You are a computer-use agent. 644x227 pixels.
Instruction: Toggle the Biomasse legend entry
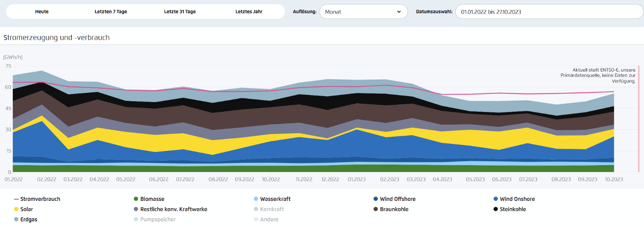(x=149, y=199)
